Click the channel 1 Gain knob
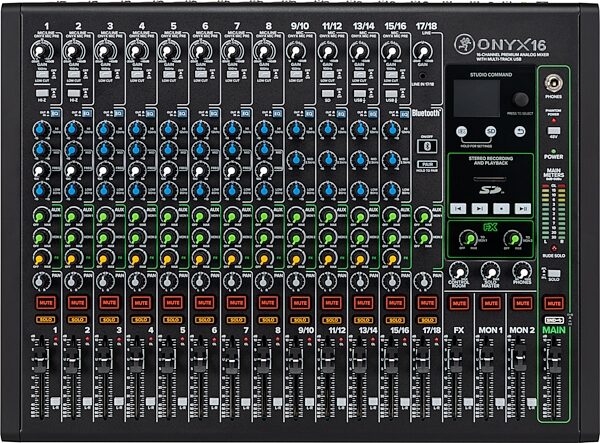 tap(42, 51)
